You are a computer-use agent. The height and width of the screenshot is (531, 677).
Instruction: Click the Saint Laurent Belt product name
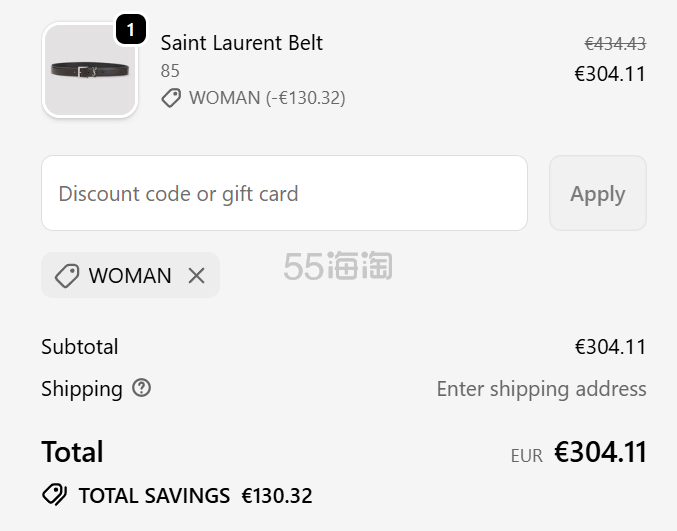click(241, 43)
